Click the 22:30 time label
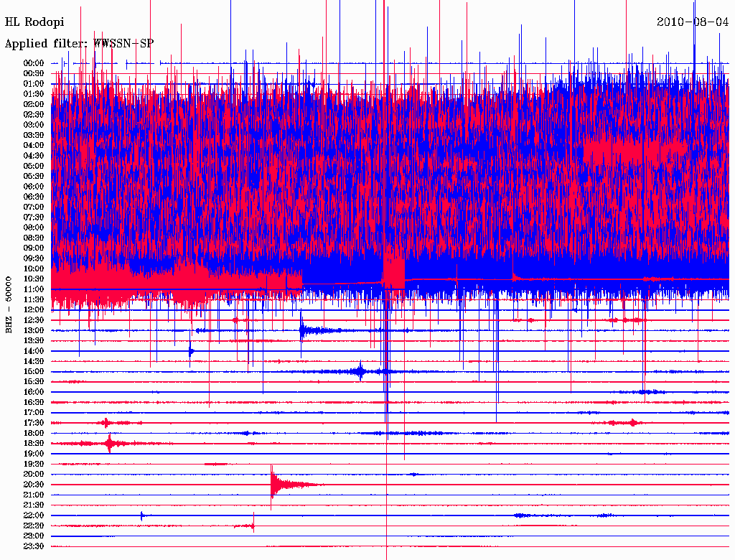This screenshot has width=735, height=560. pos(34,526)
